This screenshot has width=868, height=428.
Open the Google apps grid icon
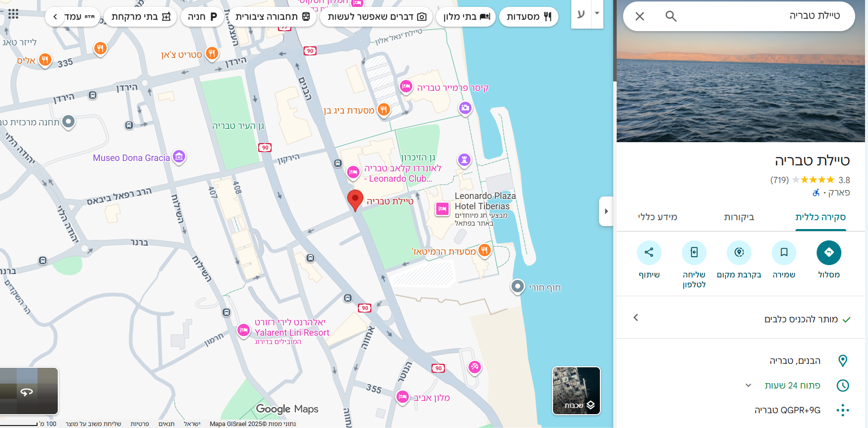pos(13,14)
